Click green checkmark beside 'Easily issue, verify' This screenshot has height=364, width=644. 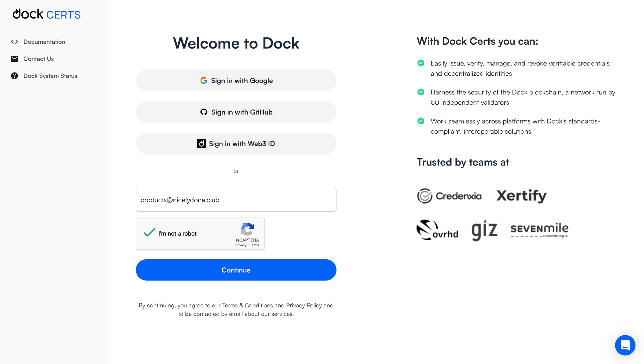(421, 63)
